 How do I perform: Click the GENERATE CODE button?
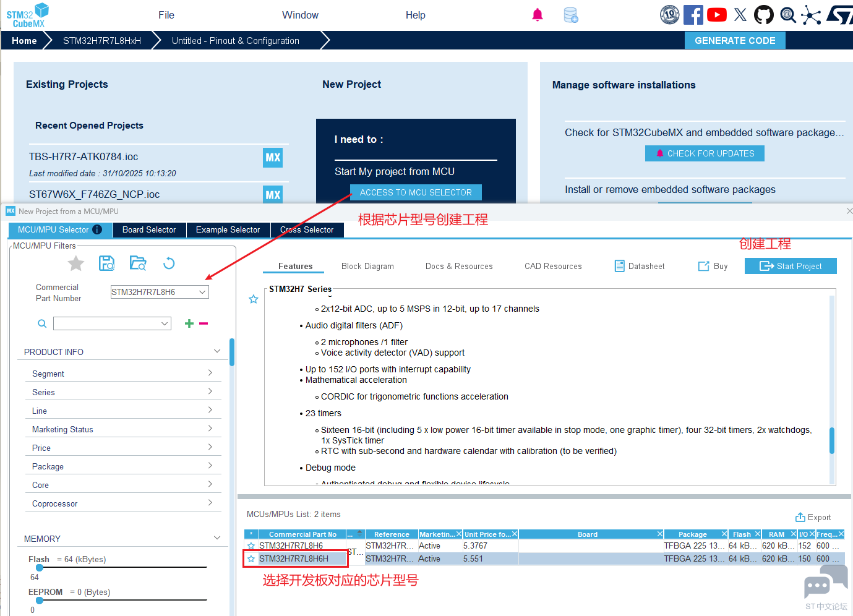(735, 40)
